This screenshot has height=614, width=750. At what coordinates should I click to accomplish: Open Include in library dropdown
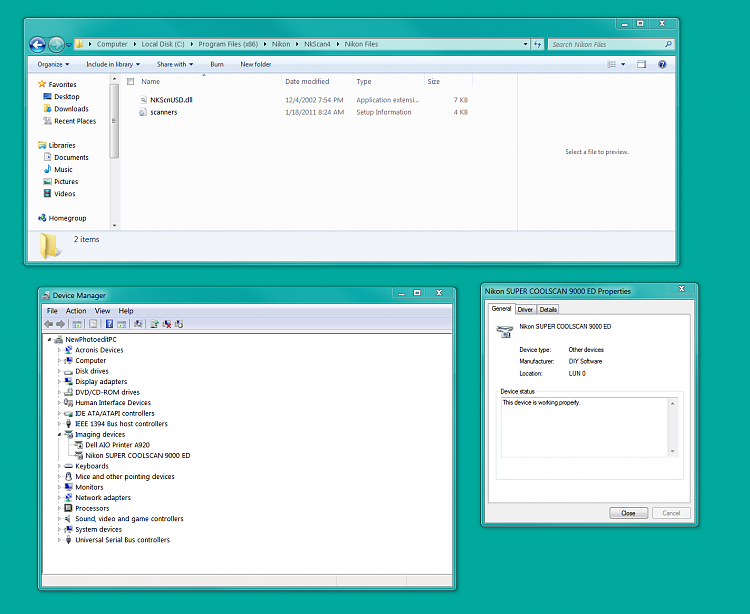pyautogui.click(x=113, y=64)
